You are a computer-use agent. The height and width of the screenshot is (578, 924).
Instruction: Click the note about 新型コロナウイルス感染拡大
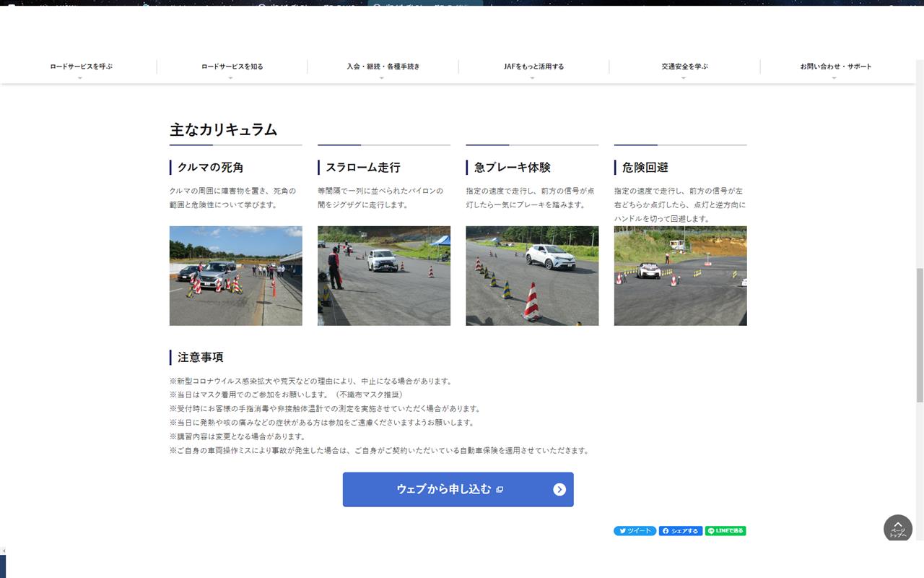pyautogui.click(x=311, y=381)
